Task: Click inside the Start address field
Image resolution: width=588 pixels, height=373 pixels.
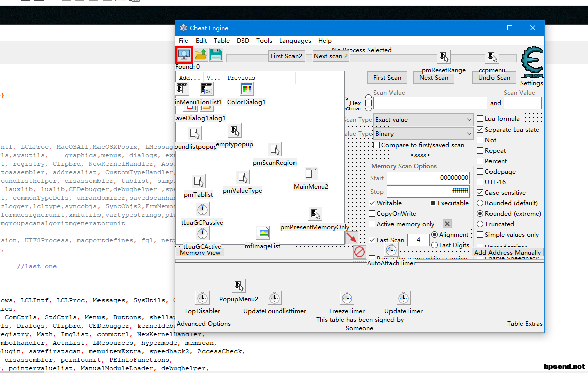Action: [x=428, y=178]
